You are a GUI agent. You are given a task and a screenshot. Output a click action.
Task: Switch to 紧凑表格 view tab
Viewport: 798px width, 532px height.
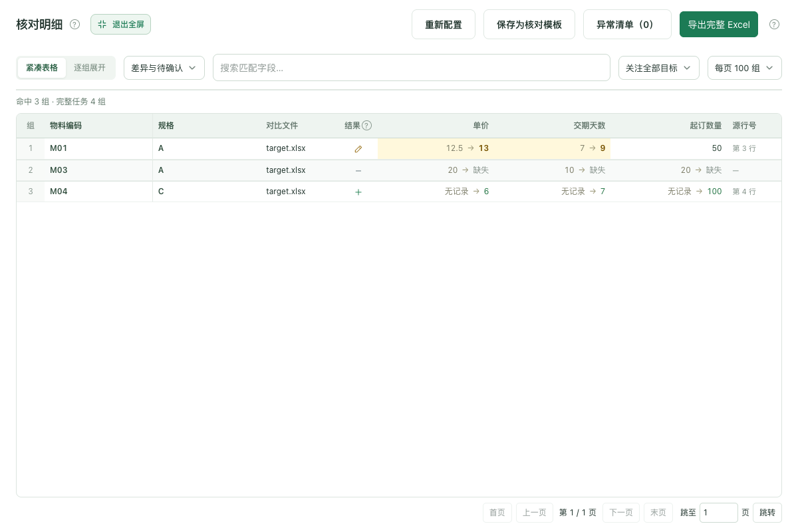[x=42, y=68]
